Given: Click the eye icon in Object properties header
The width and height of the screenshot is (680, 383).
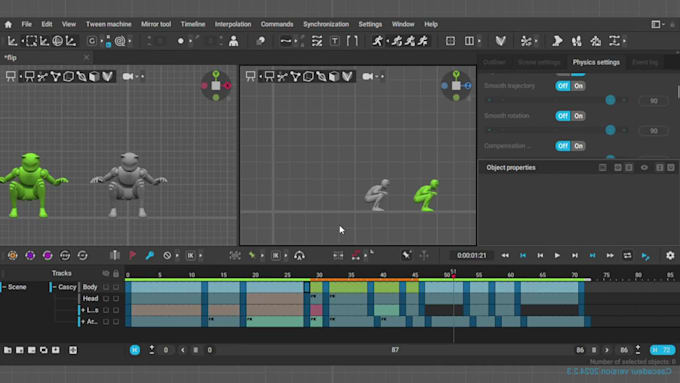Looking at the screenshot, I should click(x=644, y=167).
